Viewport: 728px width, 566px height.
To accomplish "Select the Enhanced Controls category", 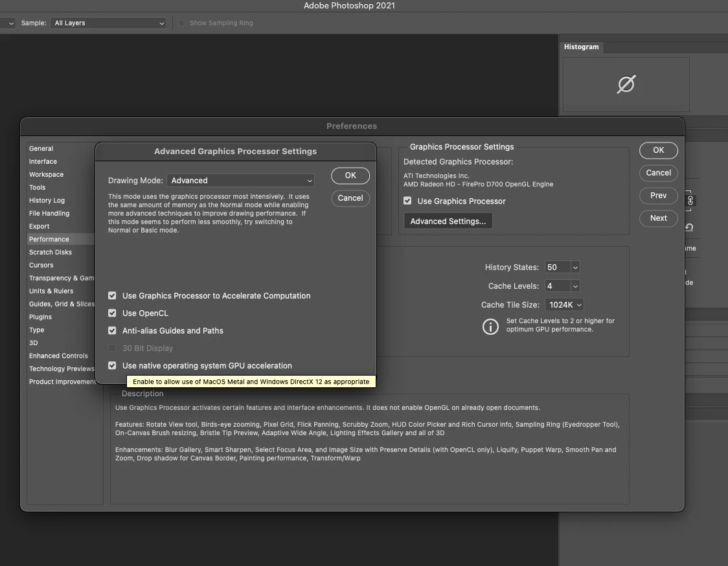I will click(x=58, y=356).
